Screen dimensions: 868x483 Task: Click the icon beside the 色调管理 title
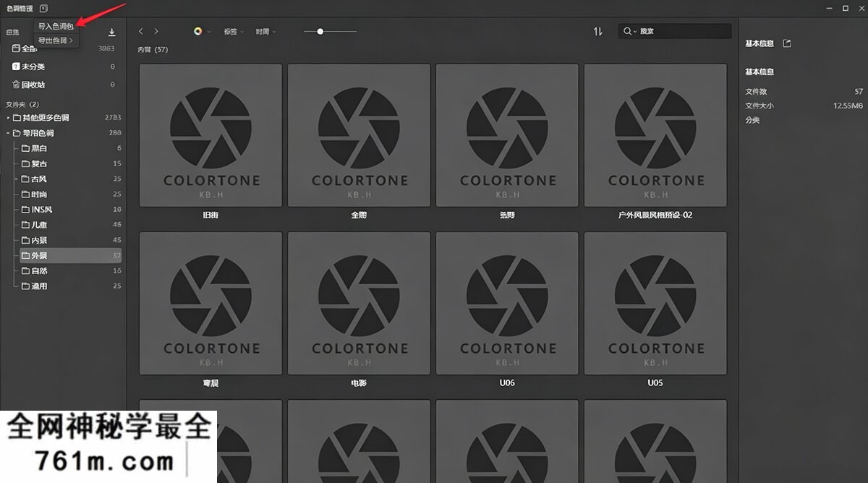coord(44,9)
